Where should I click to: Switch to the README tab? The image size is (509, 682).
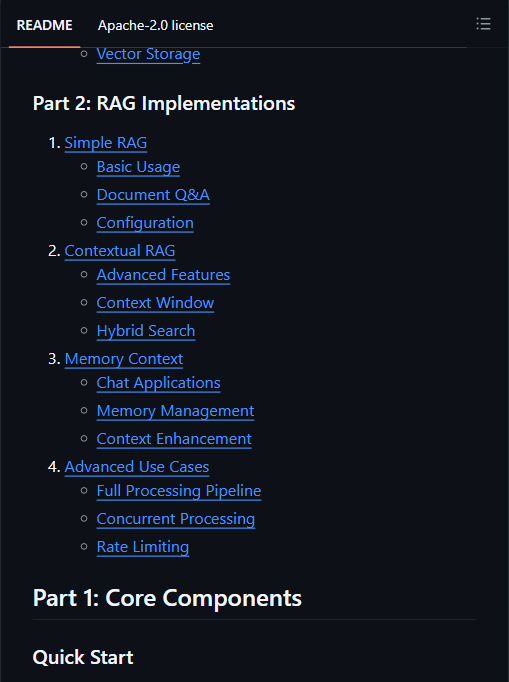pyautogui.click(x=44, y=25)
